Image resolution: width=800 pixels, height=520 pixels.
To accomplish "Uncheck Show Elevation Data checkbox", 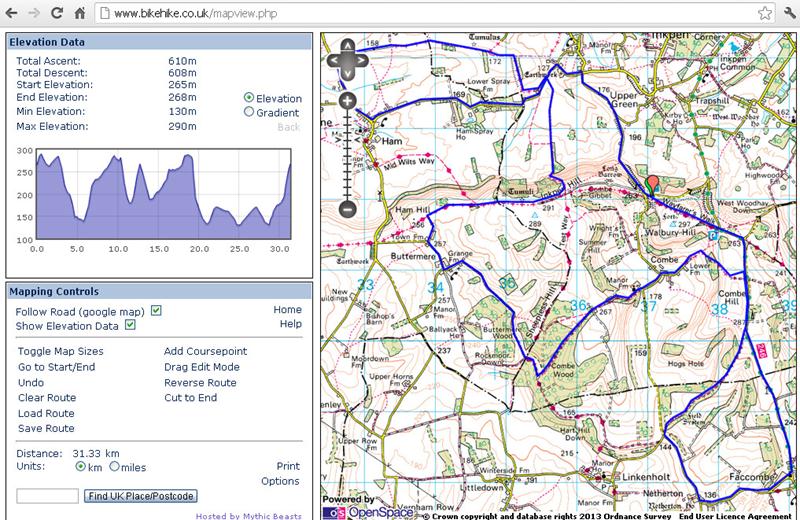I will tap(130, 326).
